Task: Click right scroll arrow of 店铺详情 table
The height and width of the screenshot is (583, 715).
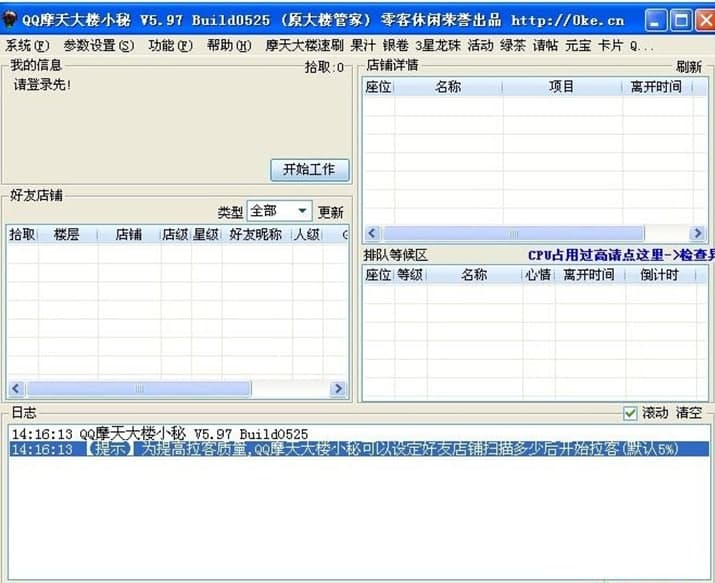Action: pos(697,233)
